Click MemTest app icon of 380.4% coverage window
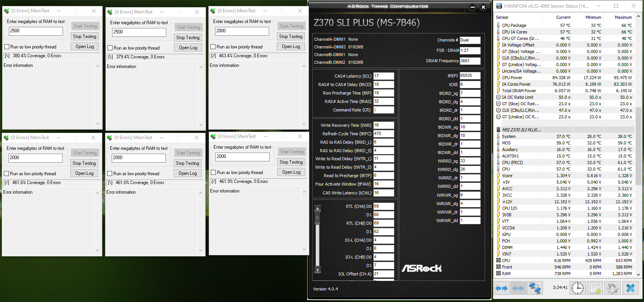 (7, 11)
